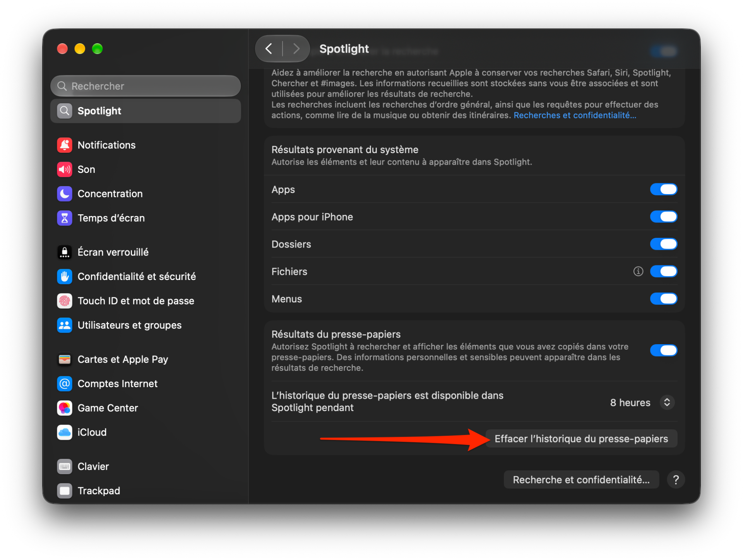The height and width of the screenshot is (560, 743).
Task: Select iCloud label in the sidebar
Action: click(92, 432)
